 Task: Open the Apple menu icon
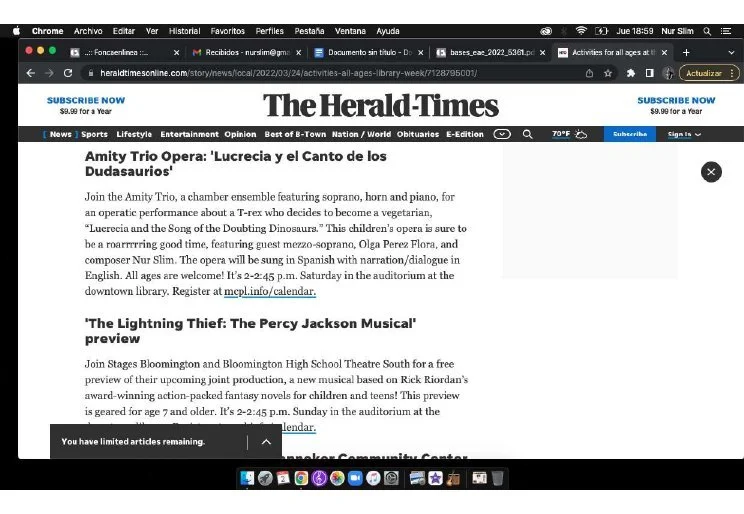click(16, 31)
